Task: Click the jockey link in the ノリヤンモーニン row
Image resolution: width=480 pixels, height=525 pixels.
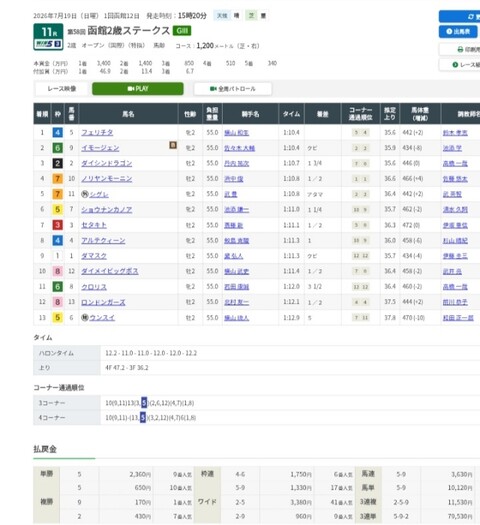Action: pos(233,179)
